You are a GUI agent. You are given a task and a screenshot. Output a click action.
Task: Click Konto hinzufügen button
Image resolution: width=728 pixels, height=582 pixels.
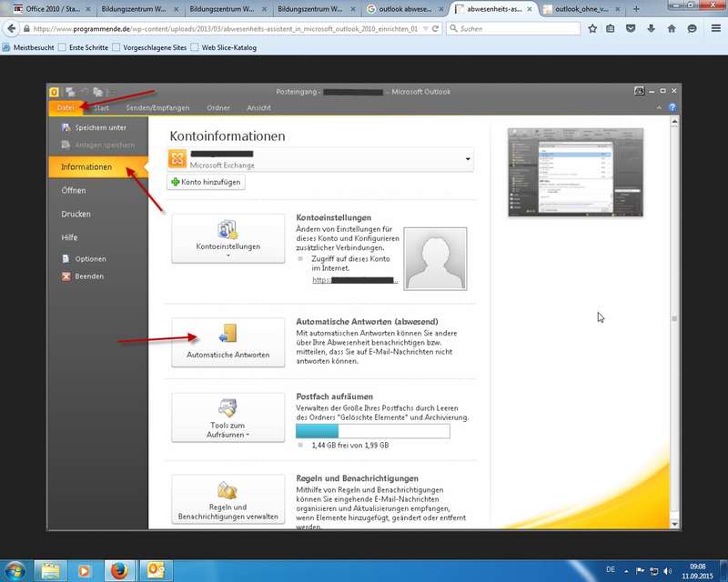click(207, 182)
